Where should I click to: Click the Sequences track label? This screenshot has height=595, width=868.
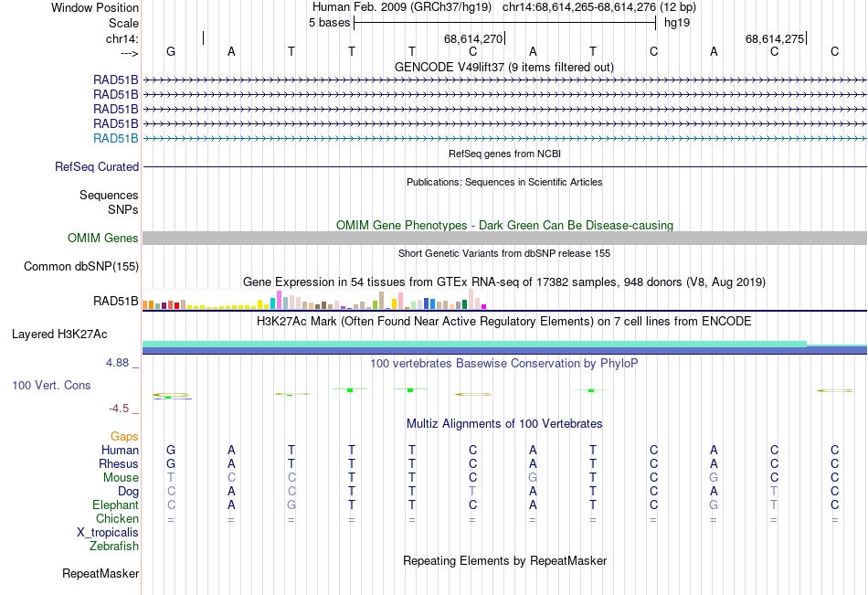tap(109, 195)
